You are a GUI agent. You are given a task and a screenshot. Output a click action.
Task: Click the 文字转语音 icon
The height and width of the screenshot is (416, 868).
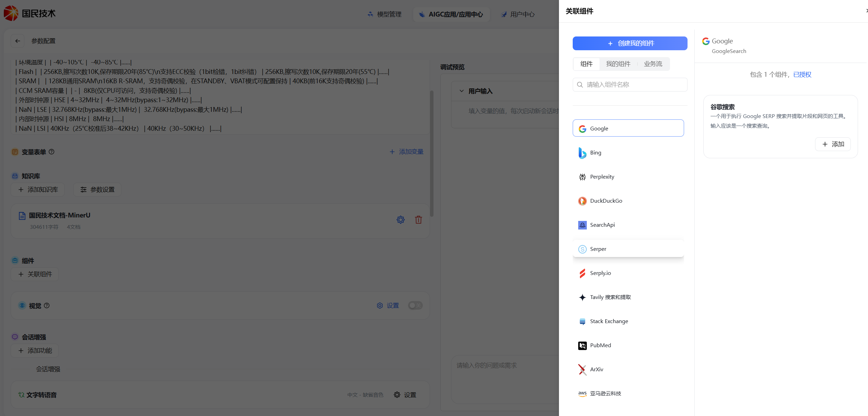21,395
